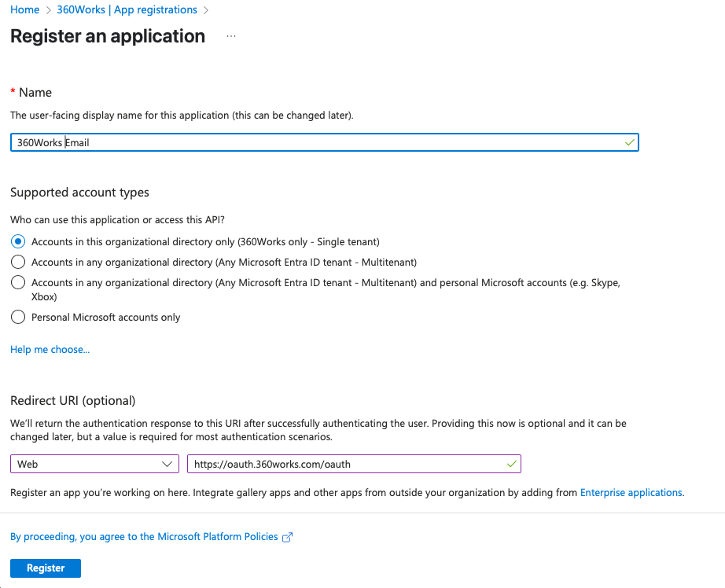Click into the application Name text field
The width and height of the screenshot is (725, 588).
coord(325,142)
